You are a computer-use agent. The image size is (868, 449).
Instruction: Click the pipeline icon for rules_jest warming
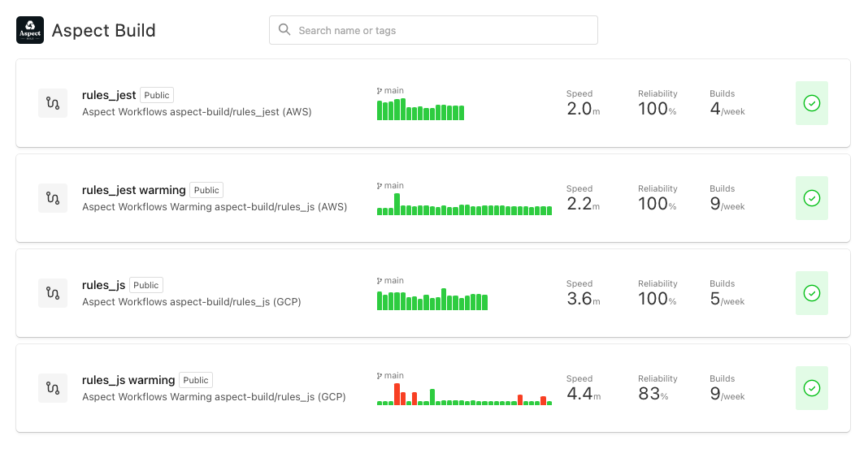pos(53,198)
